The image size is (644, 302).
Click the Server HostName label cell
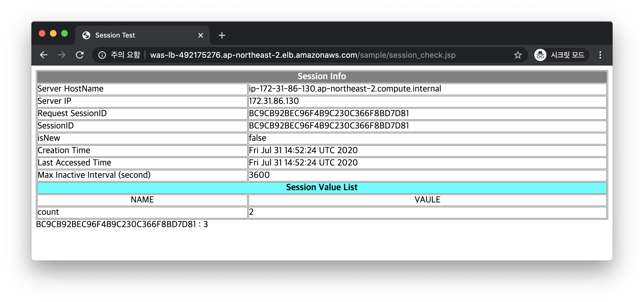tap(142, 89)
